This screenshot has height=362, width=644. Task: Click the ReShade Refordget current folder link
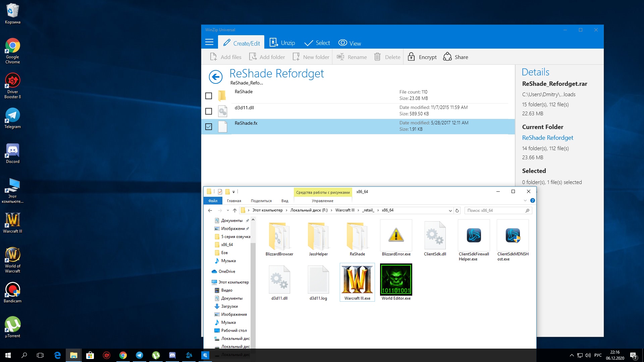click(547, 138)
